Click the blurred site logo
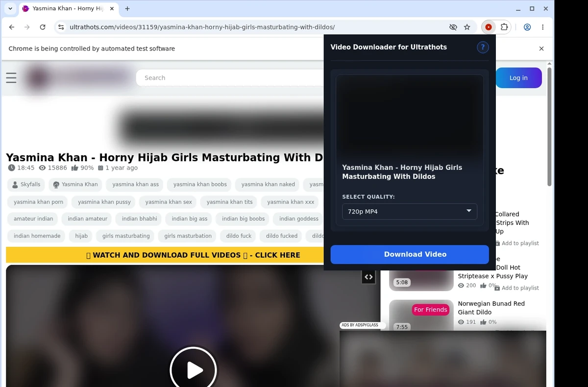This screenshot has height=387, width=588. point(78,78)
